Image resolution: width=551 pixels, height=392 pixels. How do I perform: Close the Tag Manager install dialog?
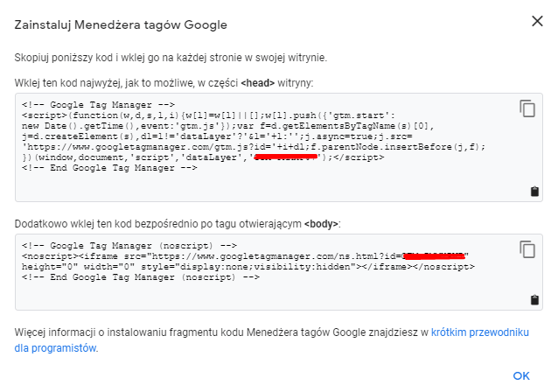536,21
